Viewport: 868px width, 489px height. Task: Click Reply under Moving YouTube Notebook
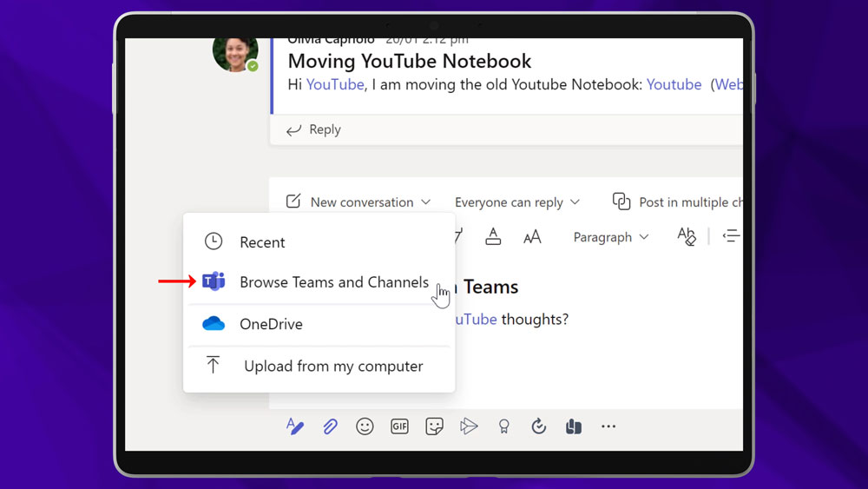313,129
